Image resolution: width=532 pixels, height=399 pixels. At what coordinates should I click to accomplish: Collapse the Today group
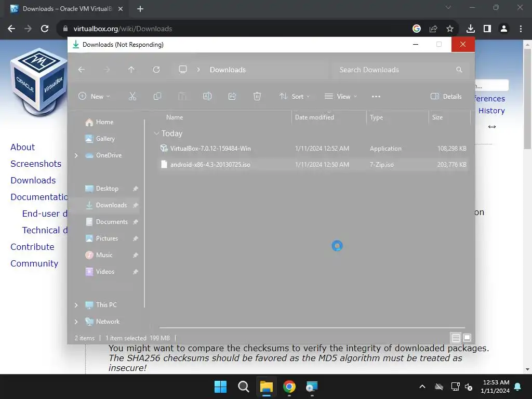156,134
